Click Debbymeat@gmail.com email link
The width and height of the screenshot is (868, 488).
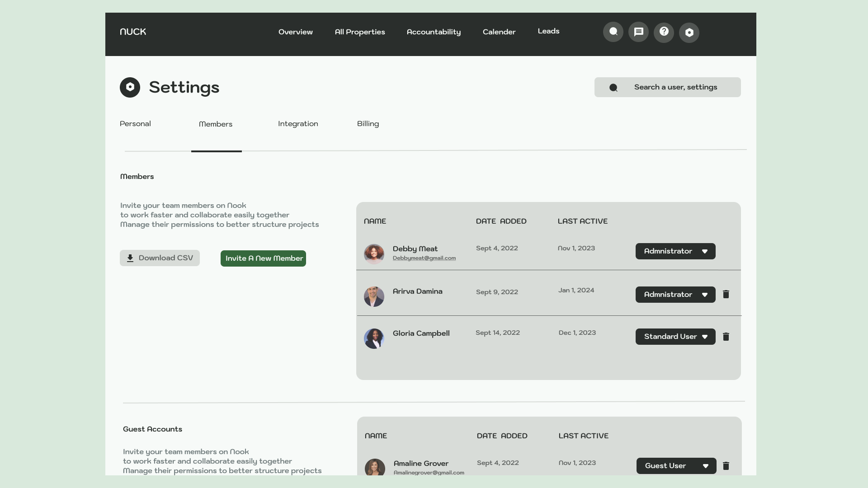[x=424, y=258]
